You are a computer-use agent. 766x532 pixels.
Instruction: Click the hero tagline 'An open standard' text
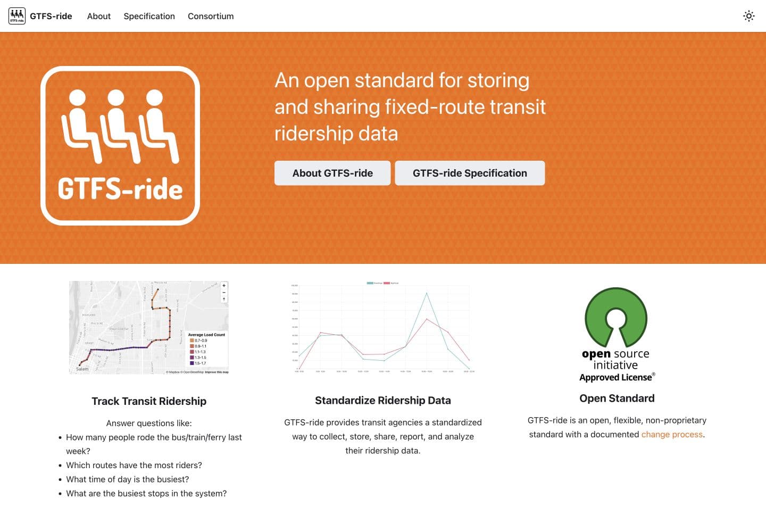click(410, 107)
